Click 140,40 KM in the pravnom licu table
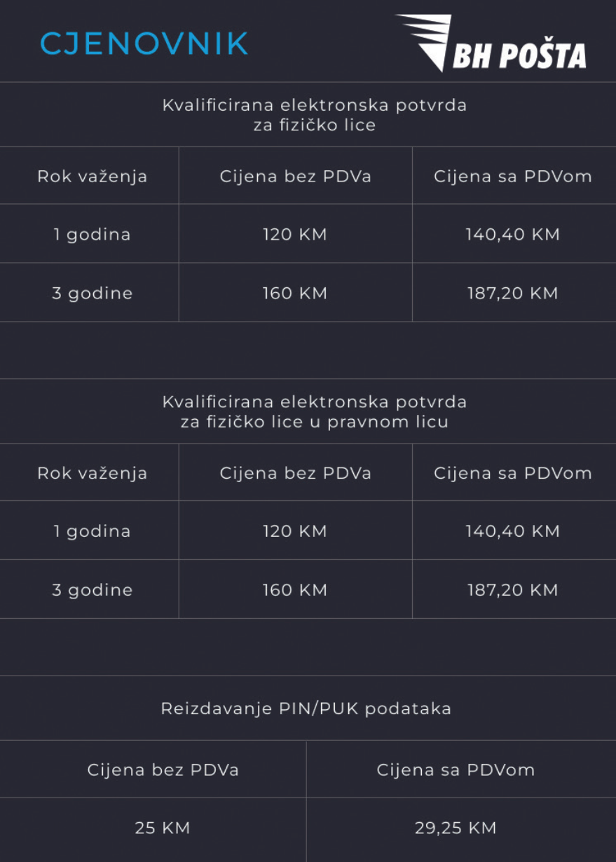The width and height of the screenshot is (616, 862). pos(513,531)
